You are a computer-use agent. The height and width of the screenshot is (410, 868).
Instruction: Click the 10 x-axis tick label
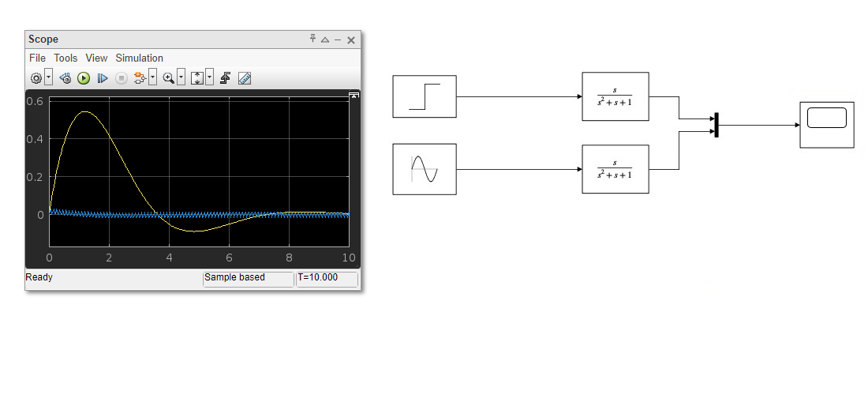click(349, 258)
